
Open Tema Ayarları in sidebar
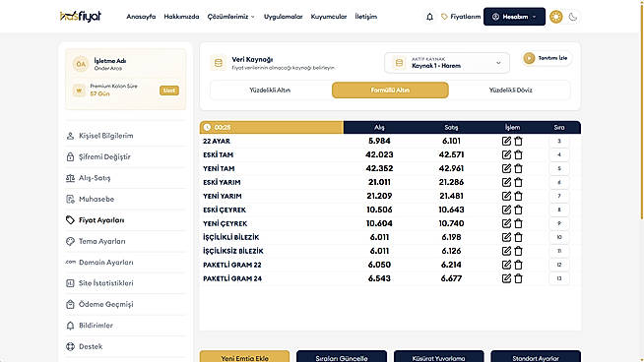[125, 241]
